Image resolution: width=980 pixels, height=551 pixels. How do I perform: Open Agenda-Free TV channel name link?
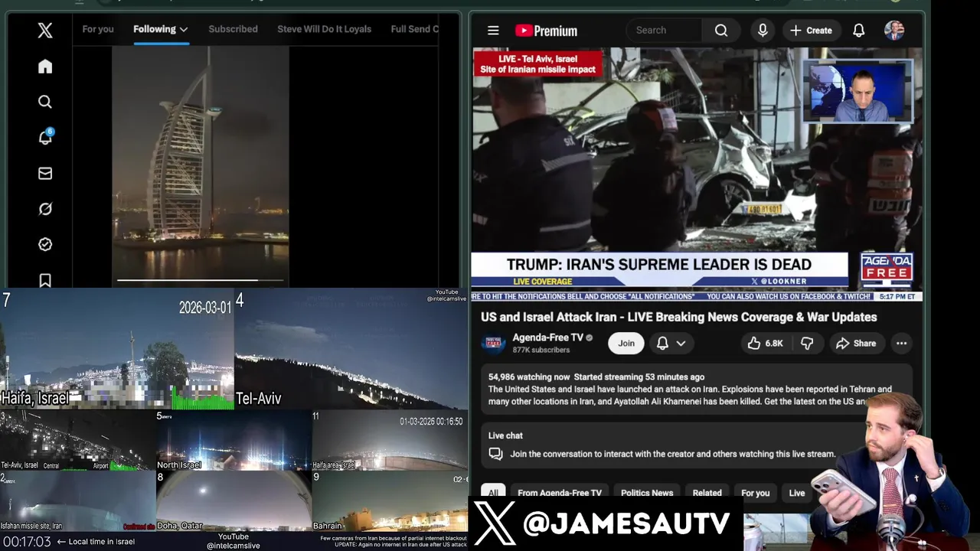(x=547, y=337)
